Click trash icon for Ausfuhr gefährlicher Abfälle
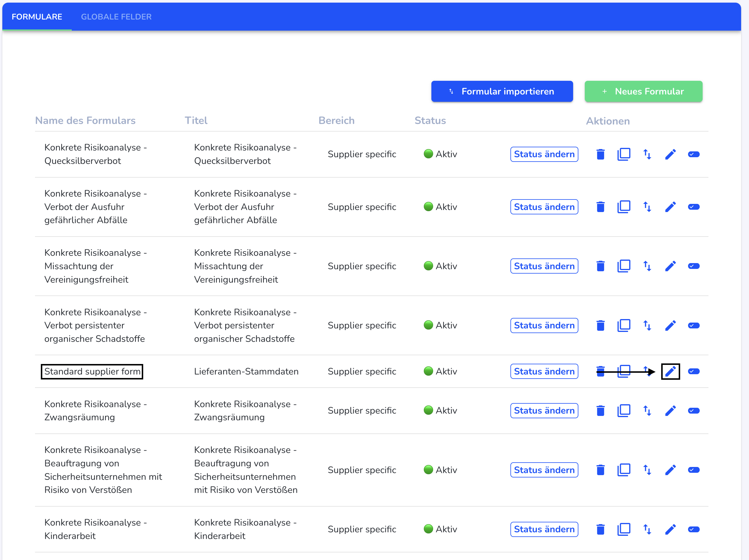The width and height of the screenshot is (749, 560). (600, 207)
